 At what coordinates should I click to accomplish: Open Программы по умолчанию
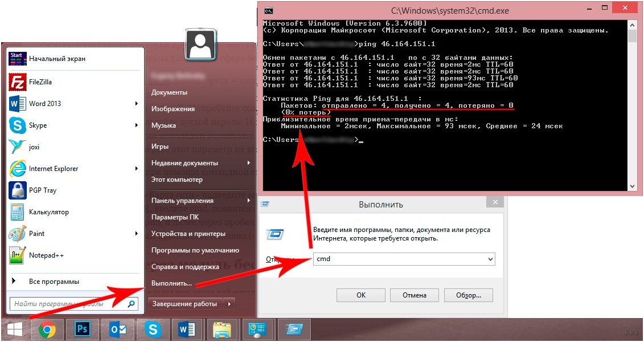click(195, 250)
